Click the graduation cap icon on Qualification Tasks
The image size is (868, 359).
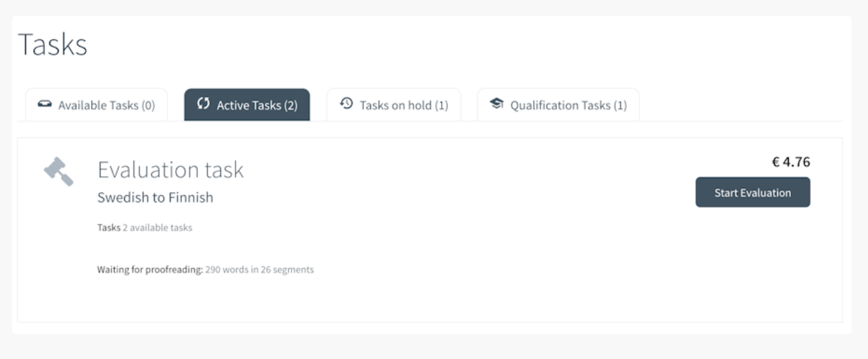pos(496,103)
